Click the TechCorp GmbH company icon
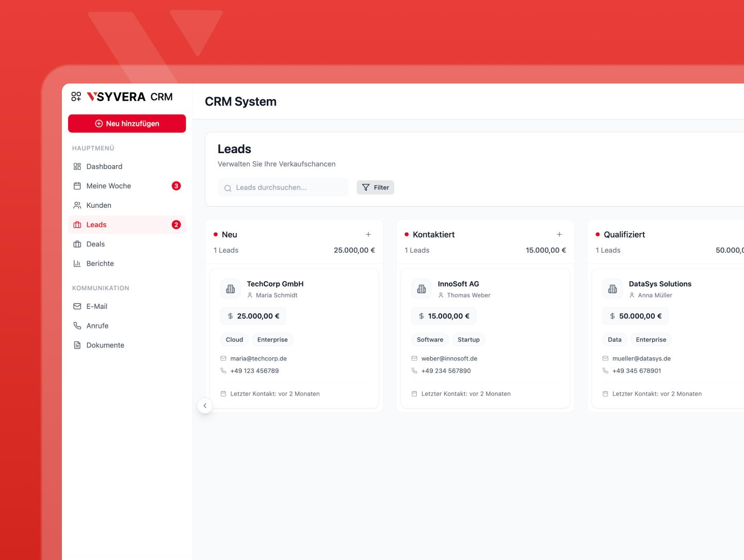Viewport: 744px width, 560px height. [230, 289]
